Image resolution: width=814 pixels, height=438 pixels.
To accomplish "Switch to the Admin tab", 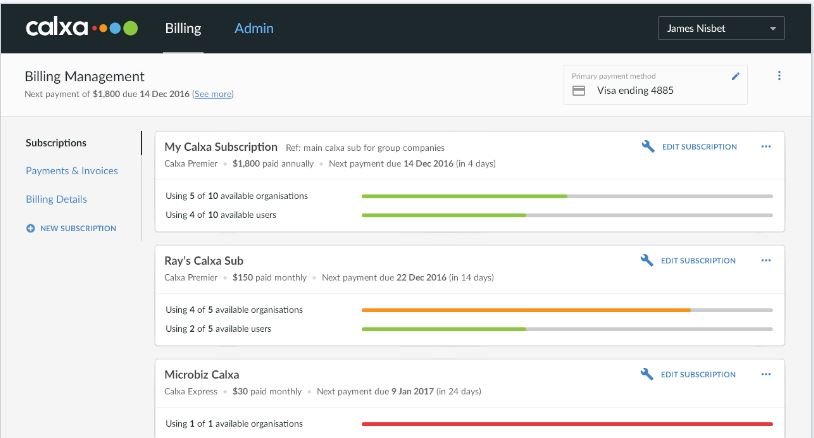I will [254, 29].
